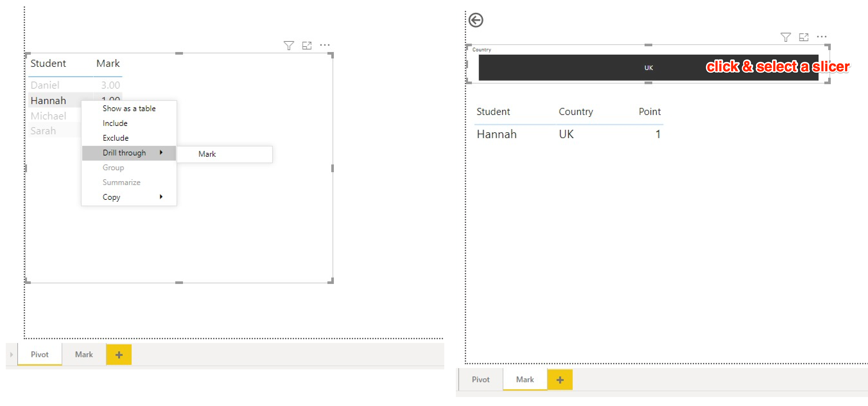Click Daniel's mark 3.00

click(110, 85)
